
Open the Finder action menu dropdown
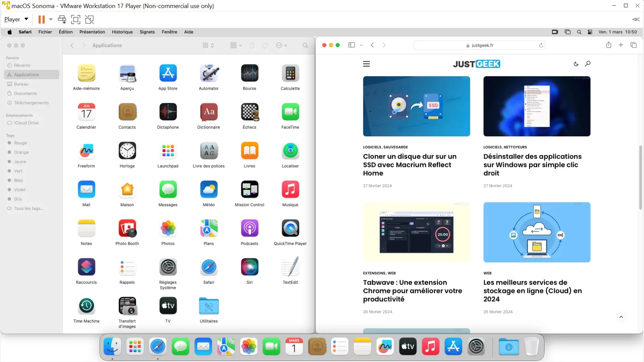coord(281,45)
